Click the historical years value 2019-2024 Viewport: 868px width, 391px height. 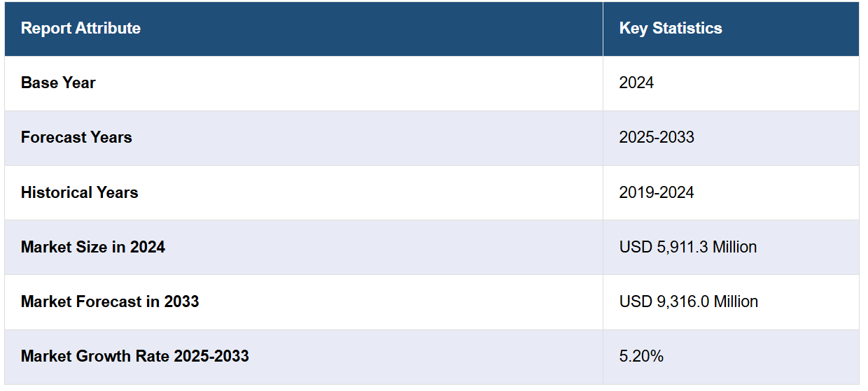coord(657,192)
